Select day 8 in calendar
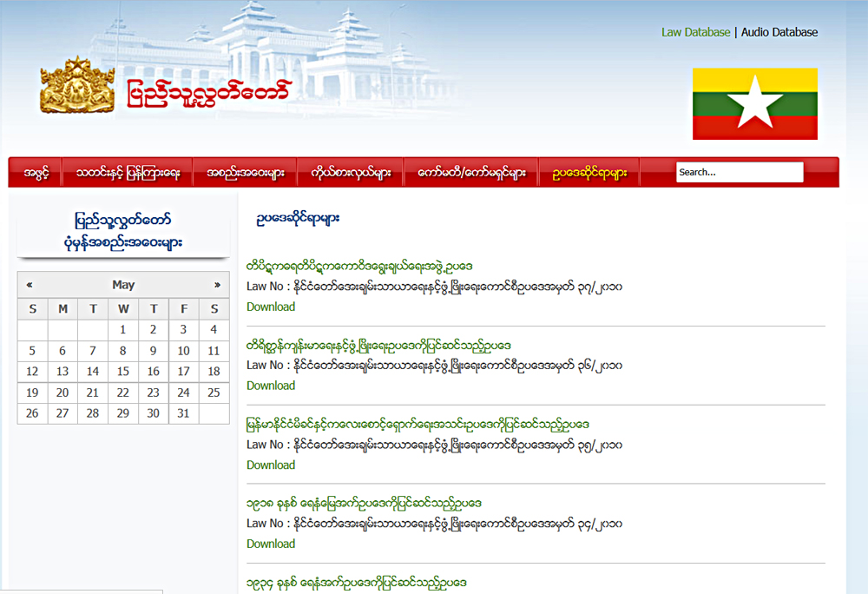 pos(123,351)
